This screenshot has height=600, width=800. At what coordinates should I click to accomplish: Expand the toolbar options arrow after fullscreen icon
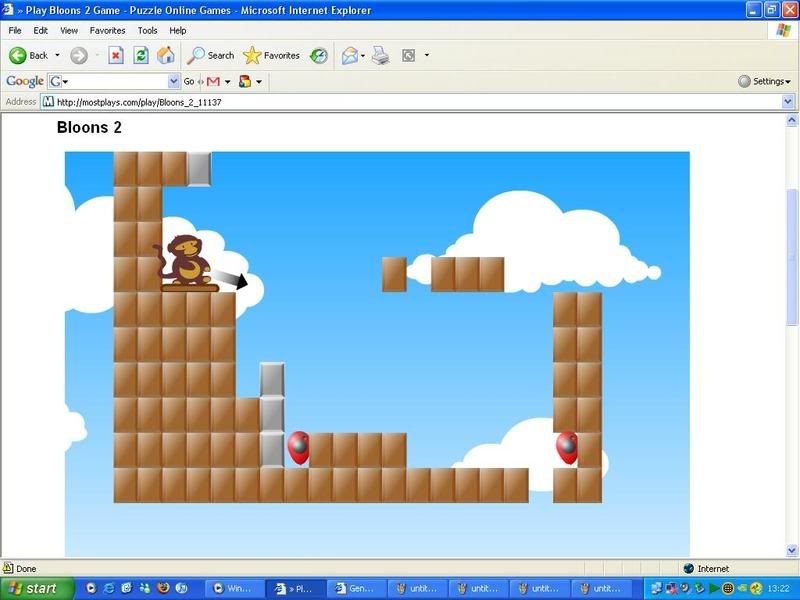click(x=427, y=55)
